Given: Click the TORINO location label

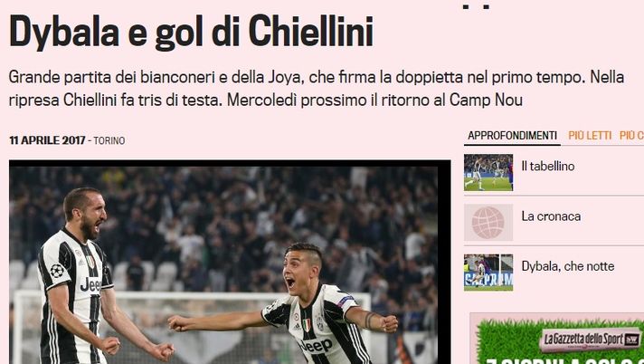Looking at the screenshot, I should tap(109, 140).
